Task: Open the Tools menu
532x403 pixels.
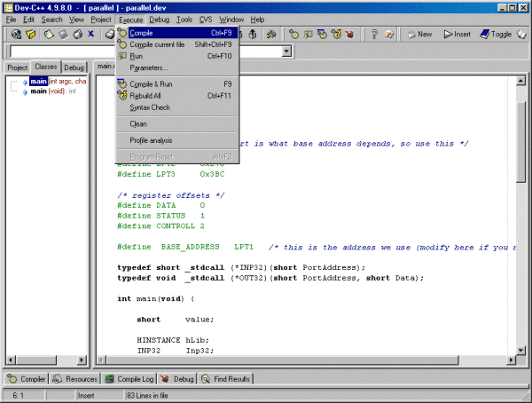Action: click(184, 20)
